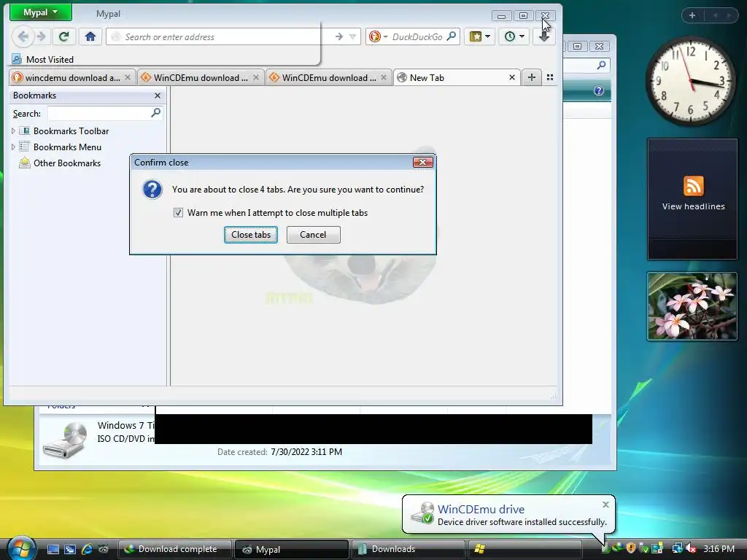Launch Mypal from the Quick Launch icon

(x=104, y=549)
